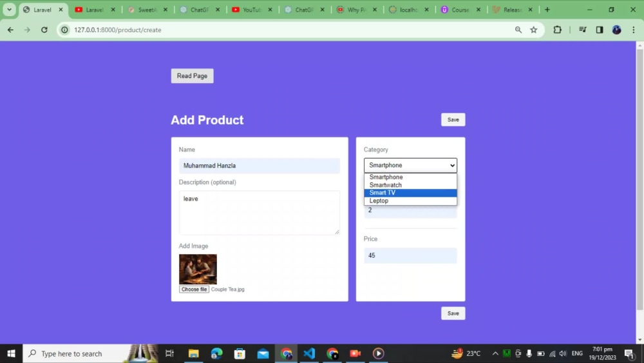This screenshot has height=363, width=644.
Task: Open the battery status icon
Action: coord(541,353)
